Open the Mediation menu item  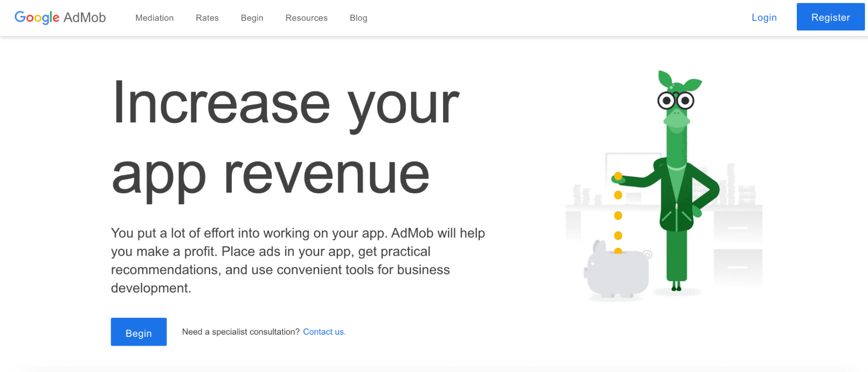click(x=154, y=18)
